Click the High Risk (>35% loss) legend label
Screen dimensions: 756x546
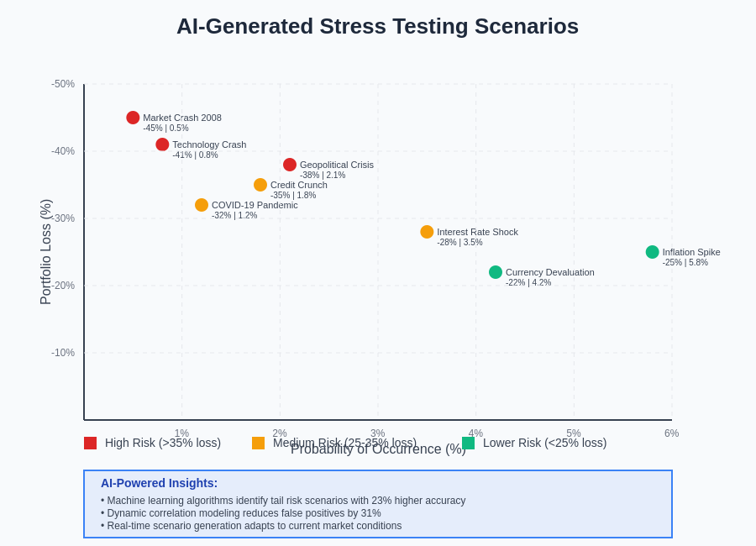163,443
